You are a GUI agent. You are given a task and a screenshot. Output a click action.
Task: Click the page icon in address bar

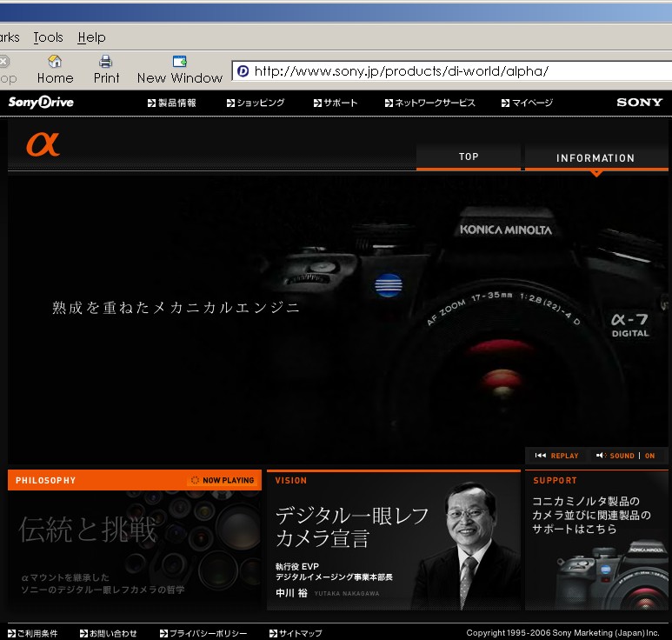point(243,71)
